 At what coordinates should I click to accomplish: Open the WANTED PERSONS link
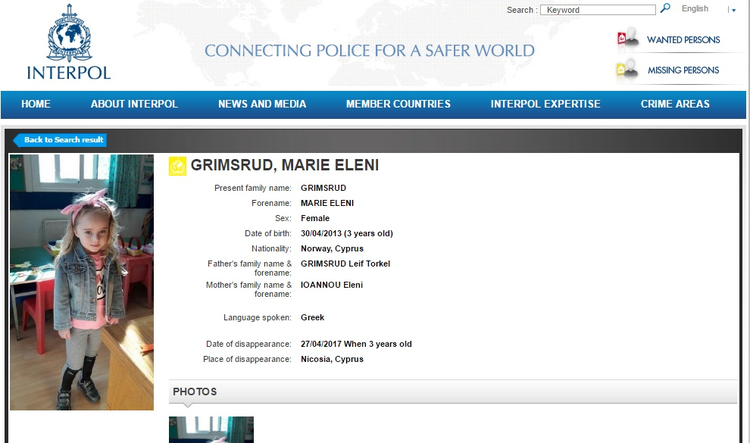click(683, 40)
